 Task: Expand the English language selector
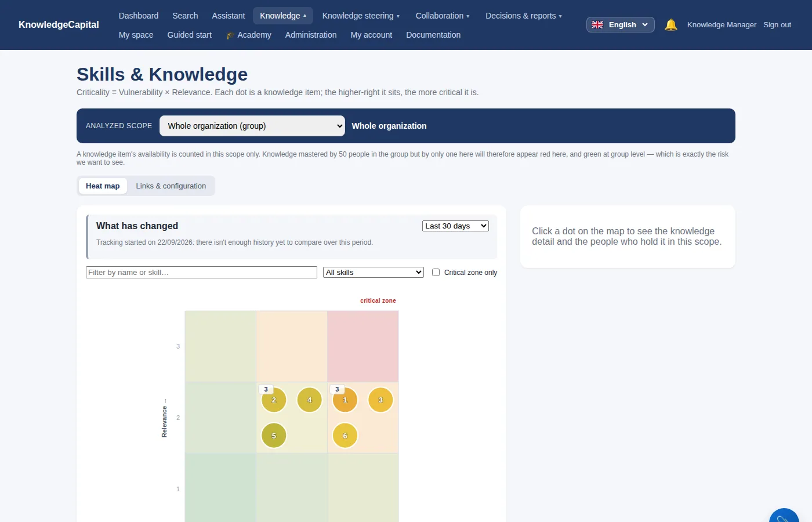tap(621, 24)
